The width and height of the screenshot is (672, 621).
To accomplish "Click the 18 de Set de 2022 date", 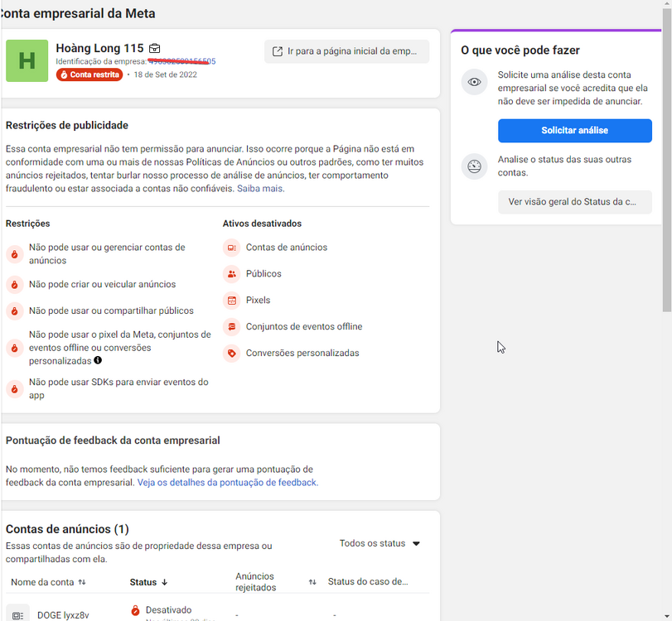I will (x=166, y=75).
